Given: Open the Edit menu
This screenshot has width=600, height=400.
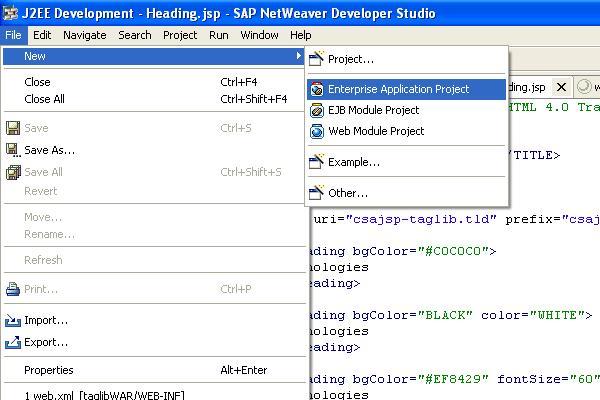Looking at the screenshot, I should [x=42, y=35].
